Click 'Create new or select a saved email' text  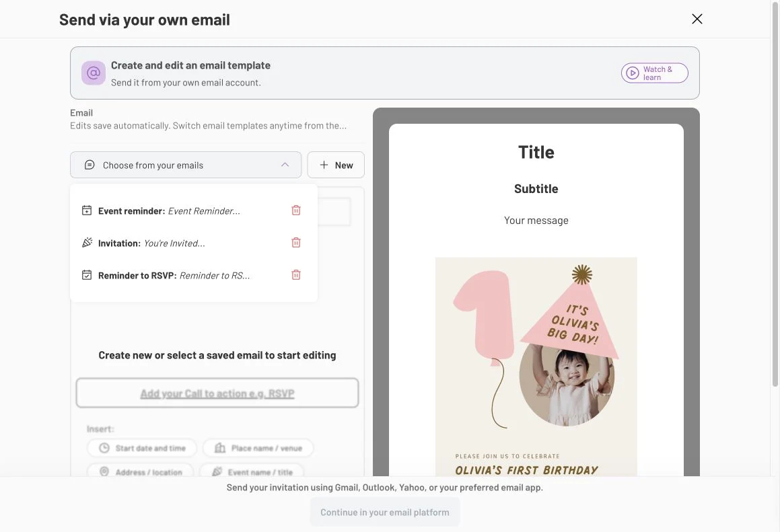click(217, 355)
